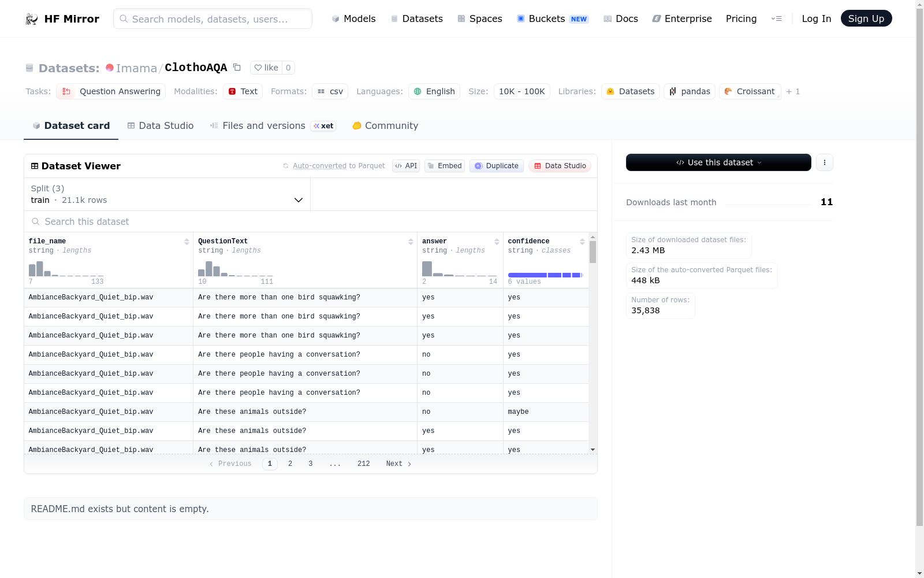Switch to the Community tab
The width and height of the screenshot is (924, 578).
pos(385,125)
